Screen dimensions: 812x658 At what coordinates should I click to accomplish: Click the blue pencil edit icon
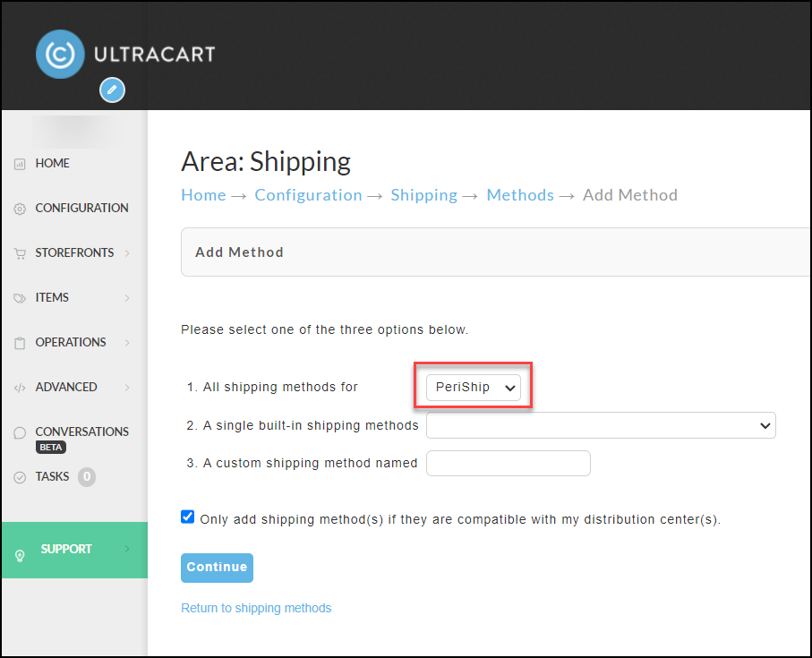pyautogui.click(x=113, y=90)
